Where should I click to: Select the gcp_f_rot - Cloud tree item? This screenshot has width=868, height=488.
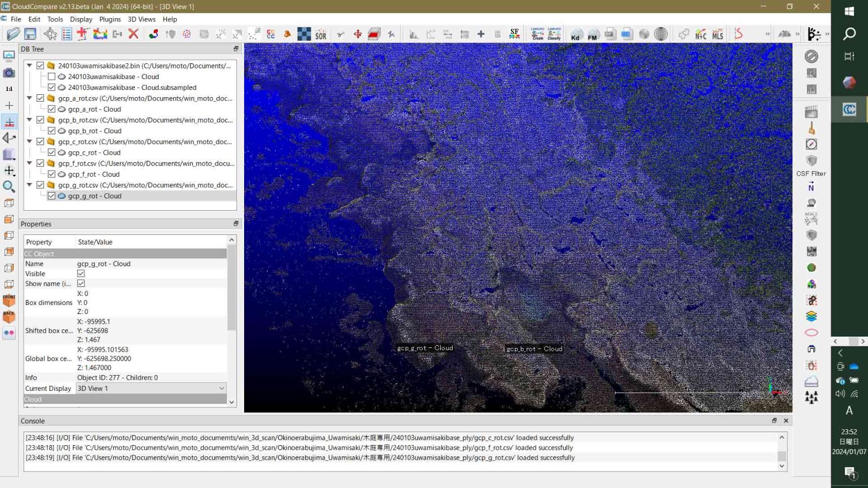[x=94, y=174]
